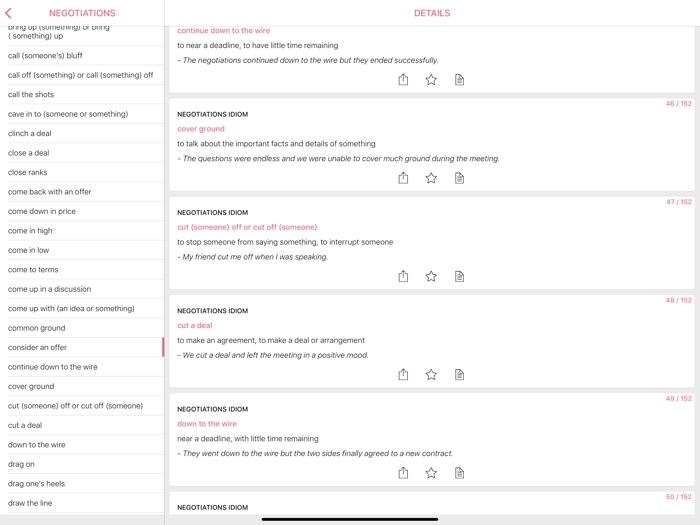This screenshot has width=700, height=525.
Task: Star the 'down to the wire' card
Action: tap(431, 472)
